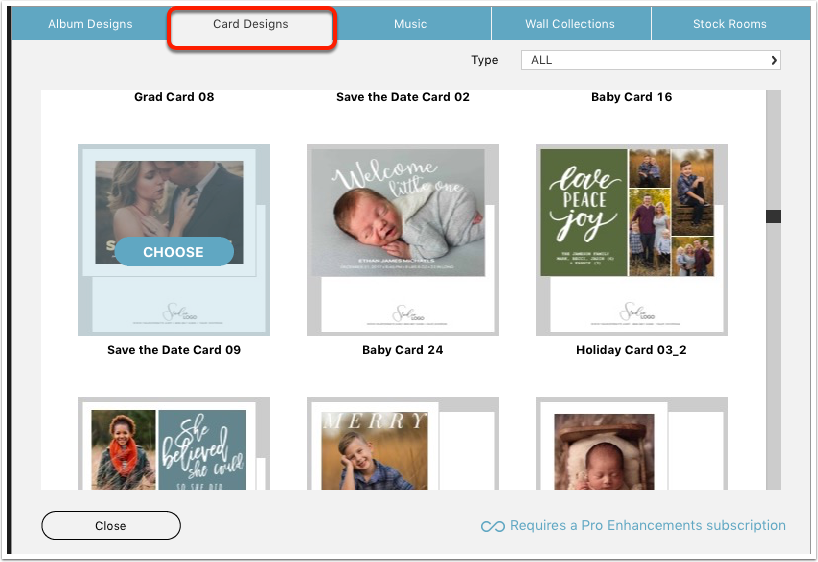The height and width of the screenshot is (562, 818).
Task: Select the Baby Card 24 thumbnail
Action: (403, 240)
